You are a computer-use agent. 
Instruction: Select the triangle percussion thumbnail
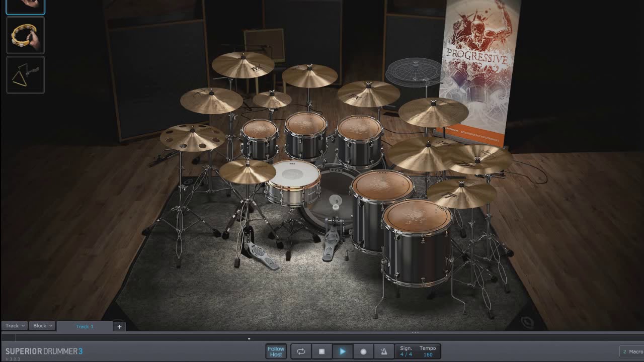coord(26,75)
